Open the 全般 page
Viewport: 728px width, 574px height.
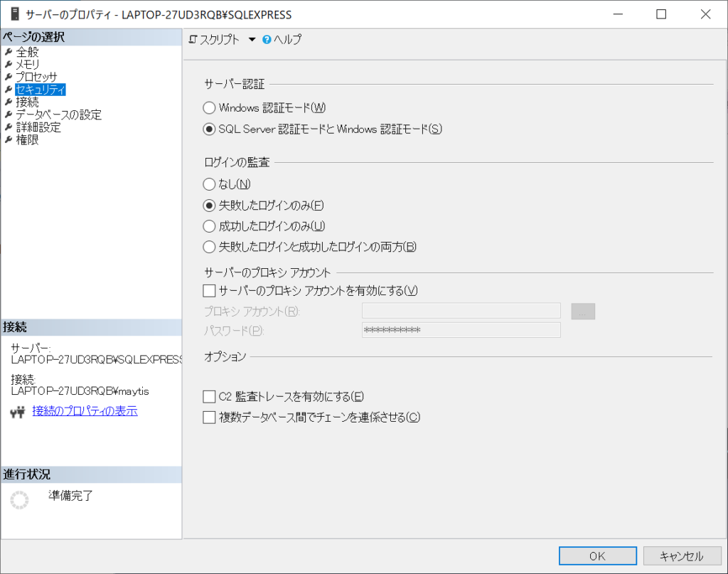click(x=27, y=52)
